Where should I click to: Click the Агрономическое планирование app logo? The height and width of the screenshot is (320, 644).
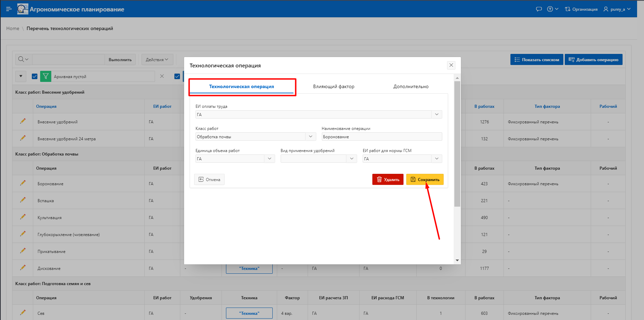point(23,9)
